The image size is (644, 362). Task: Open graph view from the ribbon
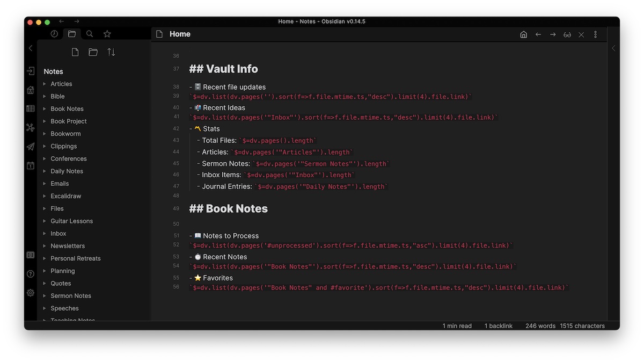(x=31, y=128)
